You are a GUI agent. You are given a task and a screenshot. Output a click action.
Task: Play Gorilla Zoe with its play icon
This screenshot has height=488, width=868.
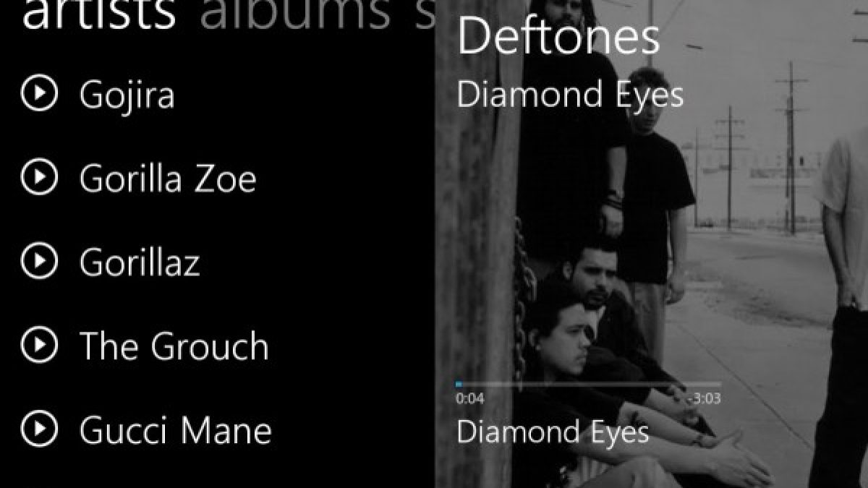pos(39,178)
